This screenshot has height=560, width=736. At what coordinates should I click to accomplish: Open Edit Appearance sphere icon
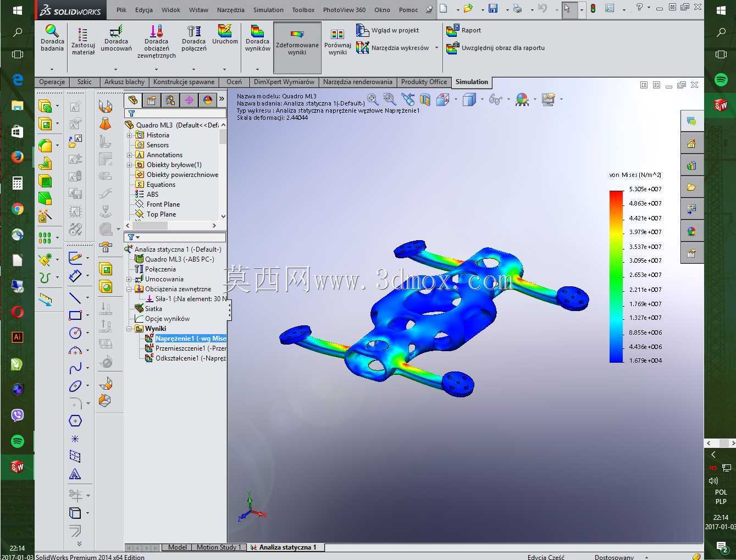(x=522, y=99)
